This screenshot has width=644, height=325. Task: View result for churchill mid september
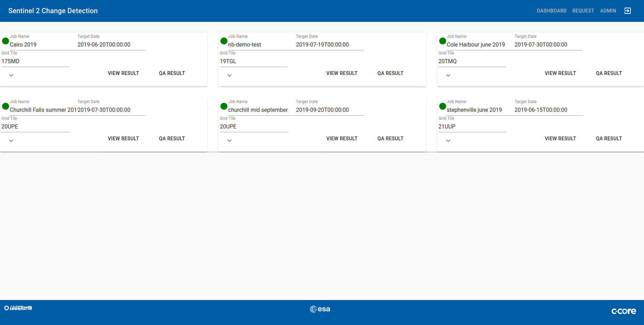tap(342, 139)
